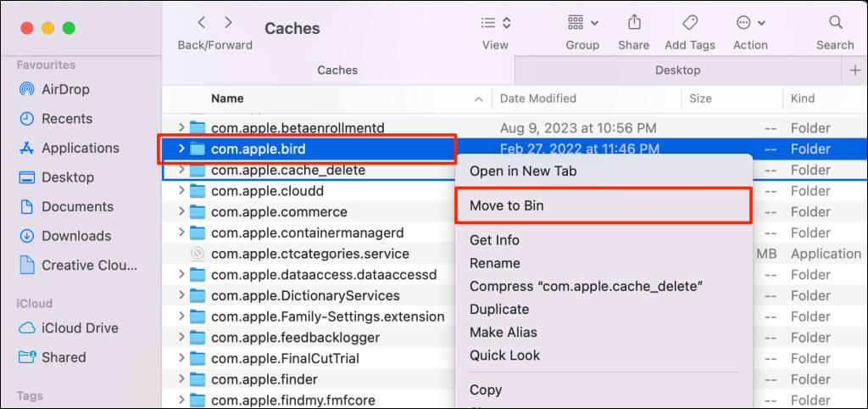
Task: Open the Action menu dropdown
Action: [750, 23]
